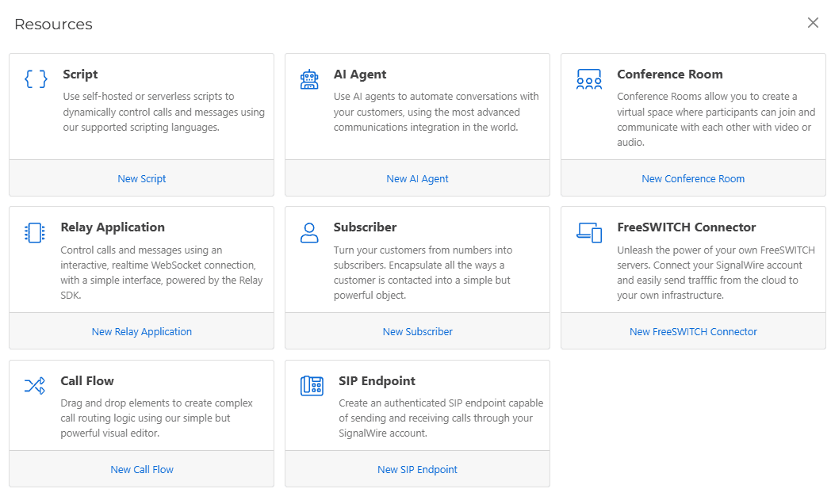
Task: Click the Conference Room card heading
Action: tap(670, 74)
